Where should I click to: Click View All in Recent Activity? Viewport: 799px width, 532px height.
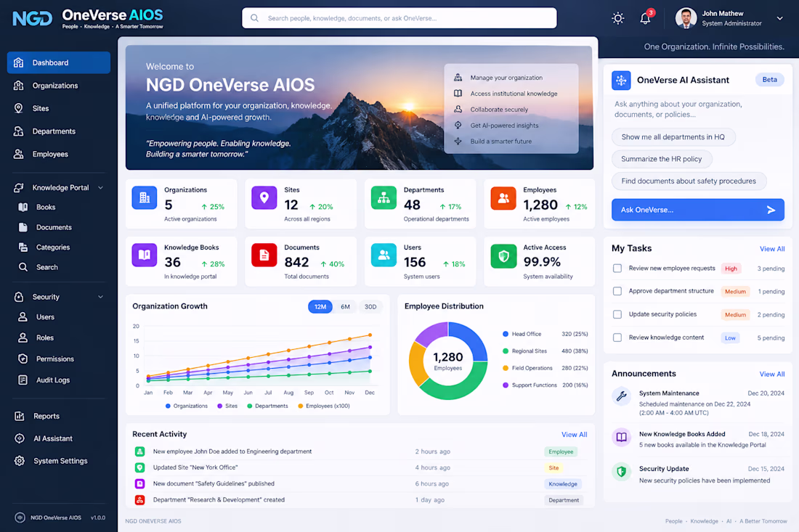(575, 434)
